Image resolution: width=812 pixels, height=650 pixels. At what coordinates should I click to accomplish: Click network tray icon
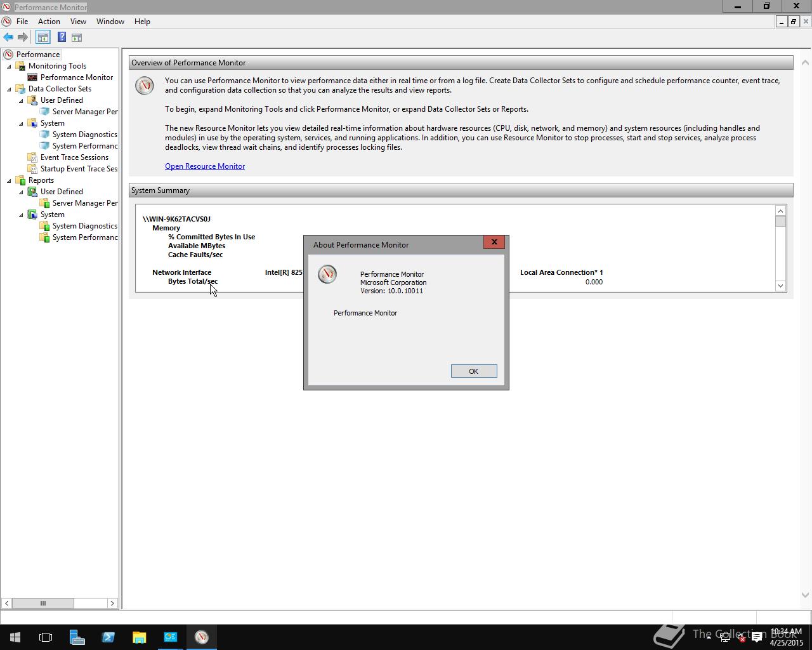coord(725,638)
